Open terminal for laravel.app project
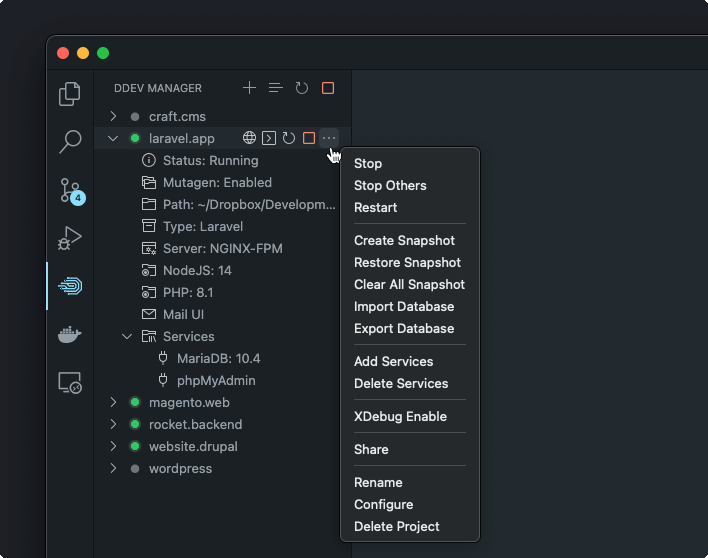Viewport: 708px width, 558px height. click(269, 138)
